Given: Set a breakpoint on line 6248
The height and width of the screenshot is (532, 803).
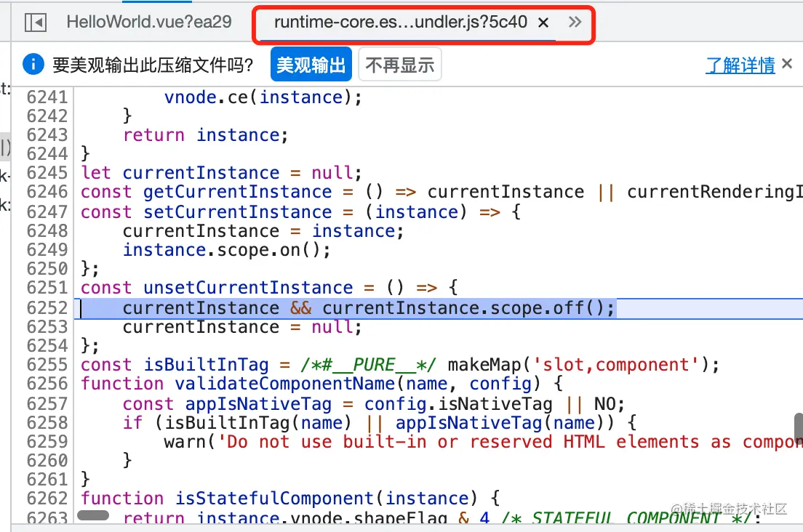Looking at the screenshot, I should coord(47,231).
